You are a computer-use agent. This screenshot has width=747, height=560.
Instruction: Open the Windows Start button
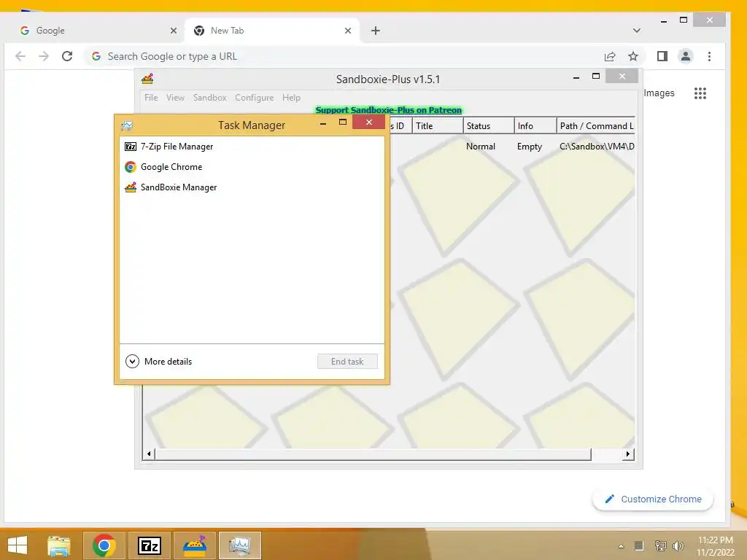(x=18, y=545)
